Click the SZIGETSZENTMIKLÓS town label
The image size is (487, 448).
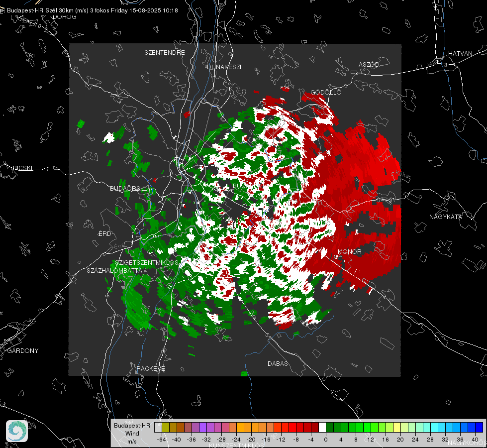147,262
